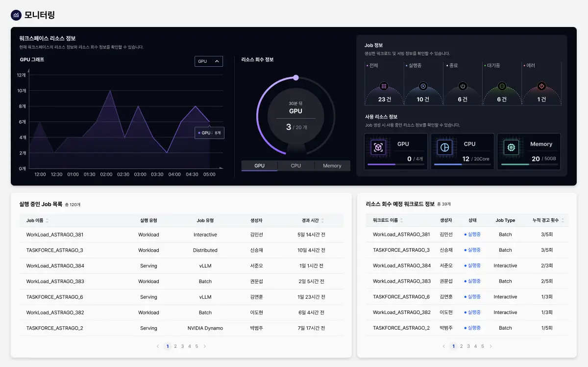Go to previous page in 리소스 회수 예정 table
Viewport: 588px width, 367px height.
click(444, 346)
